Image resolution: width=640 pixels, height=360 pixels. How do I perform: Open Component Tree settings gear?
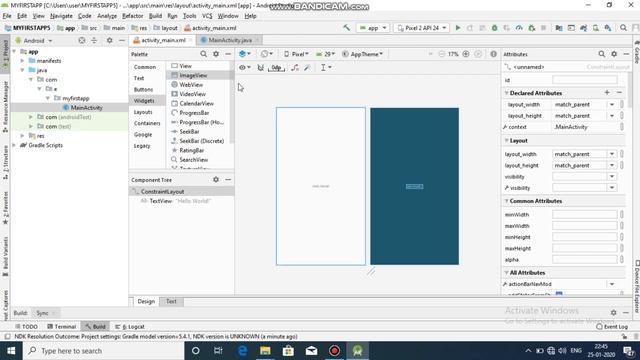point(216,180)
